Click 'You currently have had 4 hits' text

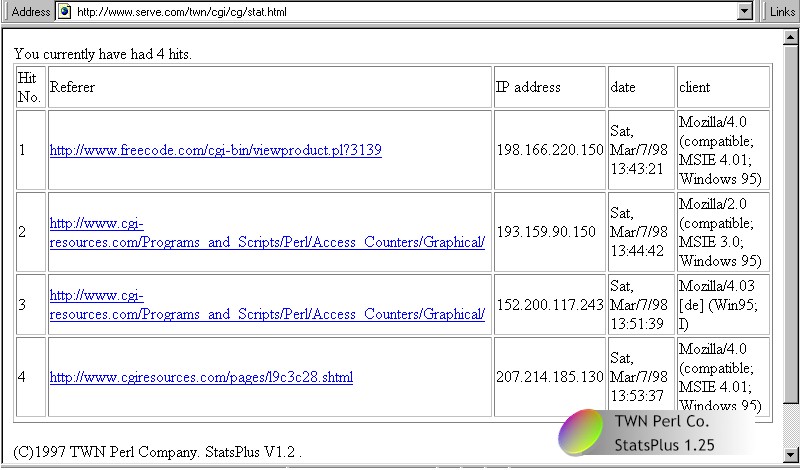tap(103, 54)
